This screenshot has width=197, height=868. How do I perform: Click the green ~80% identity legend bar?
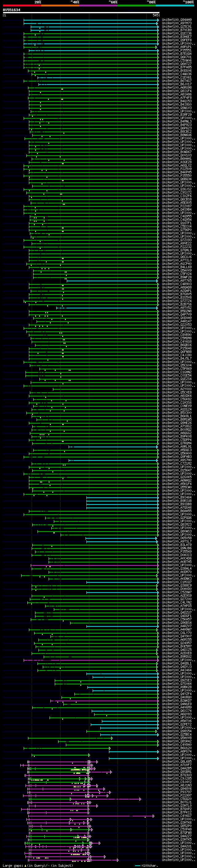[x=137, y=6]
